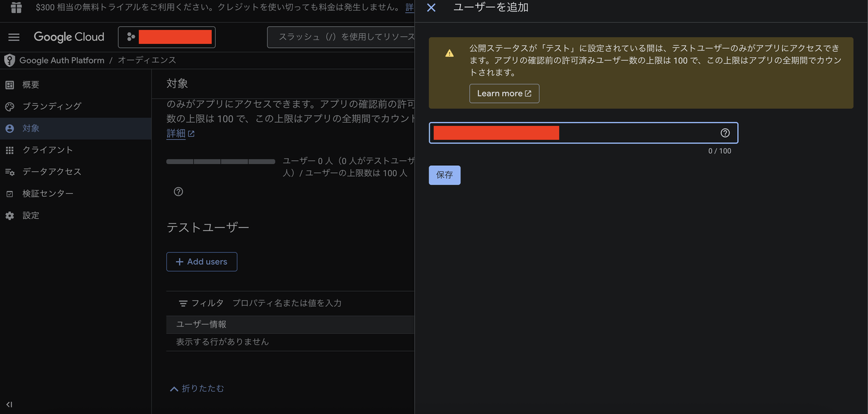Click the user quota progress bar
The height and width of the screenshot is (414, 868).
click(x=221, y=162)
